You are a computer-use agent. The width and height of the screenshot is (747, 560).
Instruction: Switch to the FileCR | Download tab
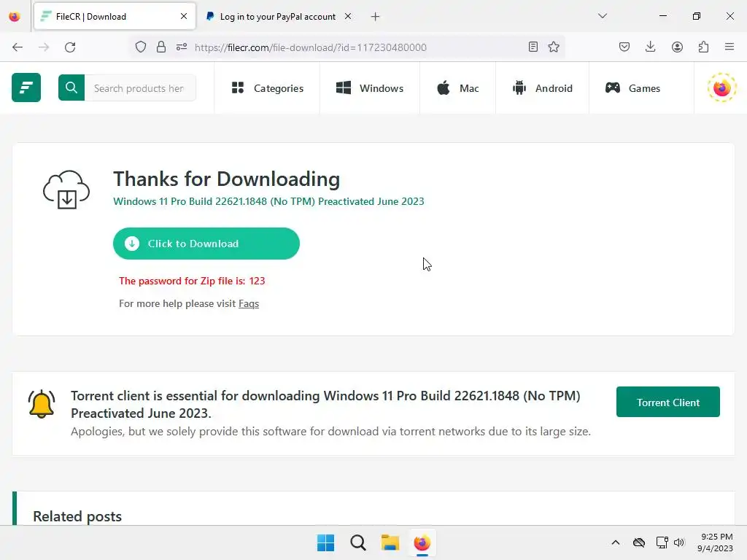(115, 17)
